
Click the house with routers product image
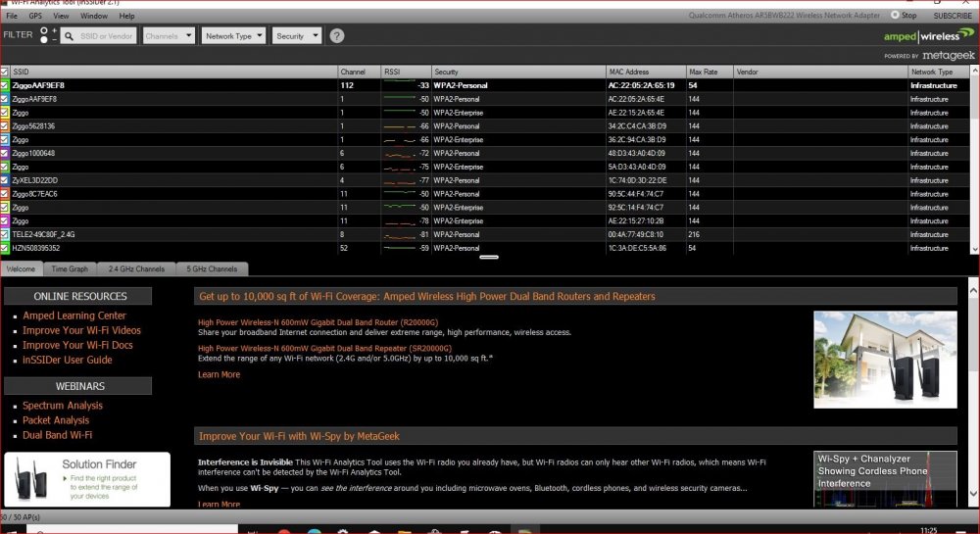click(885, 360)
